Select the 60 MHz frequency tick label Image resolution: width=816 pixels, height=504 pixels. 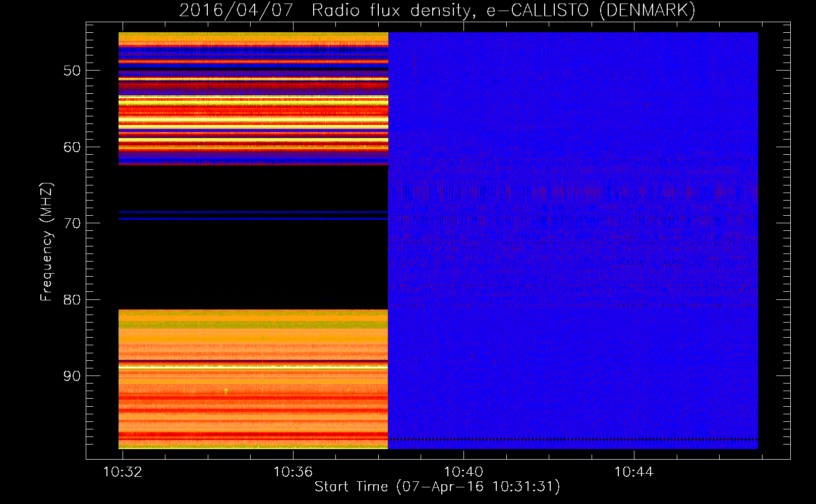tap(72, 147)
